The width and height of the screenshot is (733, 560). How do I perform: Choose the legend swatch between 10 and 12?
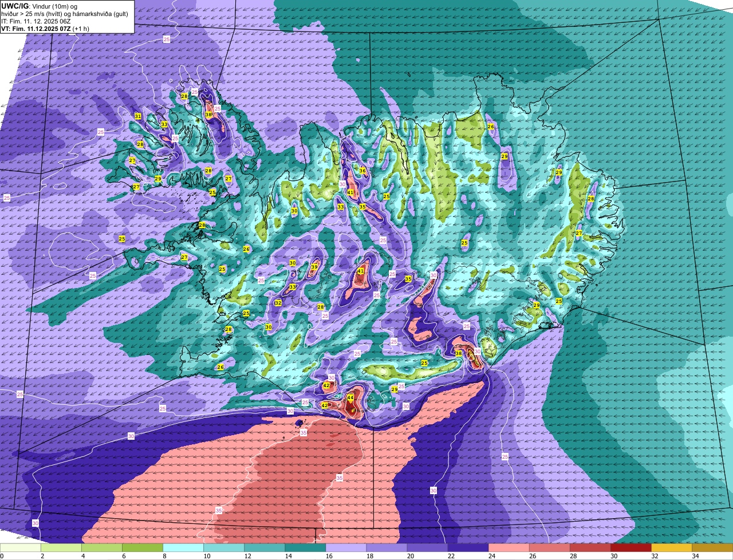pos(224,547)
